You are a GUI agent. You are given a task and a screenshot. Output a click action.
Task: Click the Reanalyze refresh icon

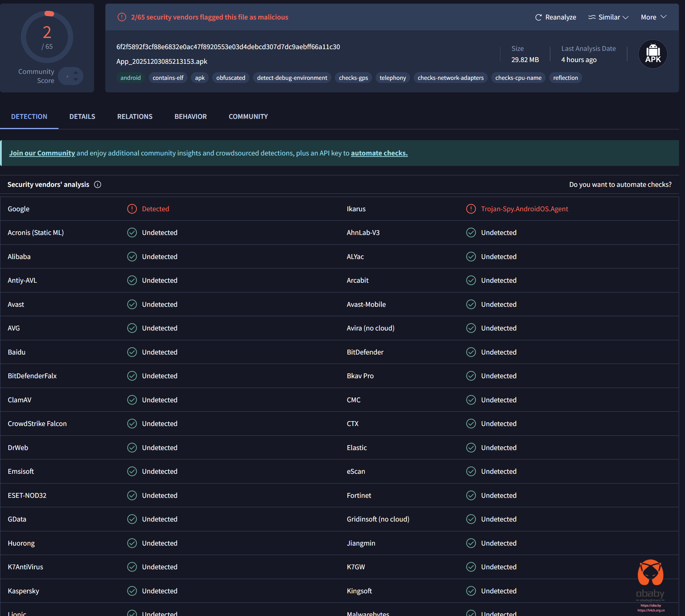point(538,17)
